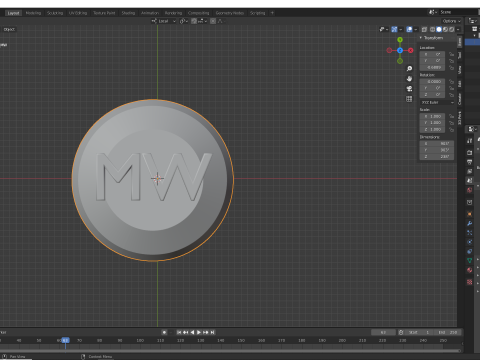
Task: Toggle viewport overlays visibility
Action: point(409,29)
